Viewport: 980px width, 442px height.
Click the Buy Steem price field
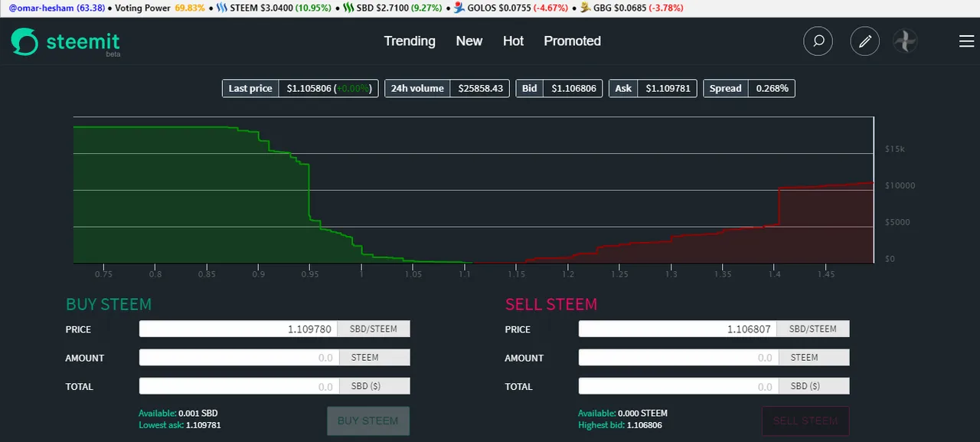(238, 329)
